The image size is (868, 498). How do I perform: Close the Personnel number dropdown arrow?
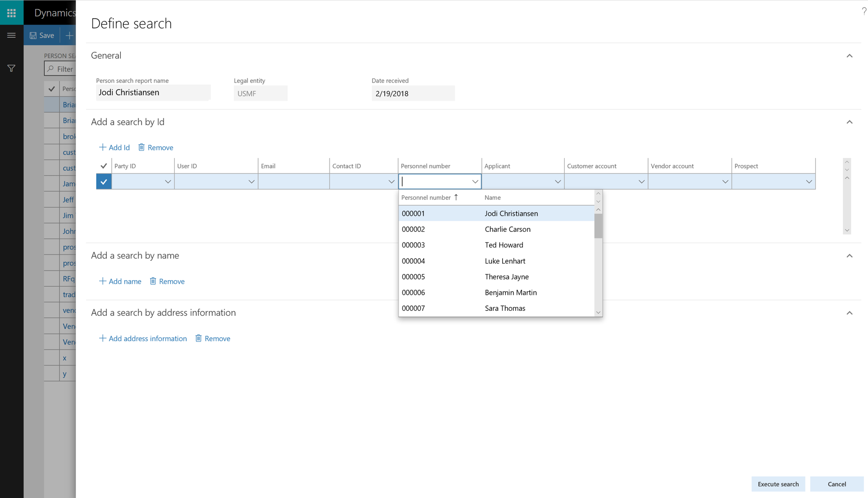pos(475,182)
